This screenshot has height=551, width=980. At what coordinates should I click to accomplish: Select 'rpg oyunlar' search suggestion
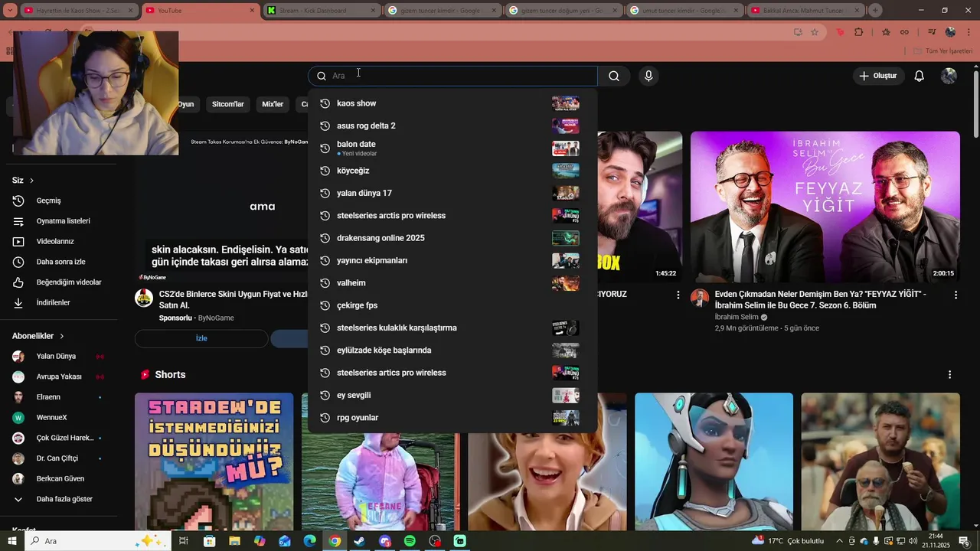(x=452, y=418)
